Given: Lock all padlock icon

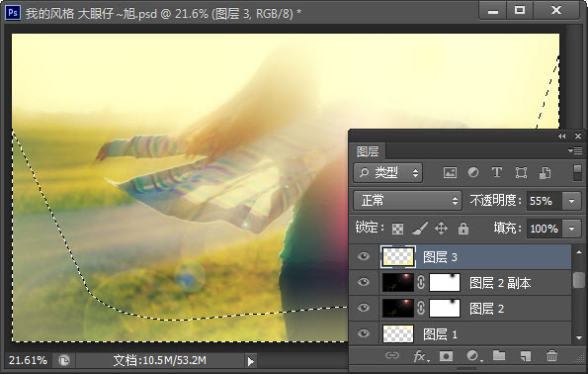Looking at the screenshot, I should tap(463, 228).
